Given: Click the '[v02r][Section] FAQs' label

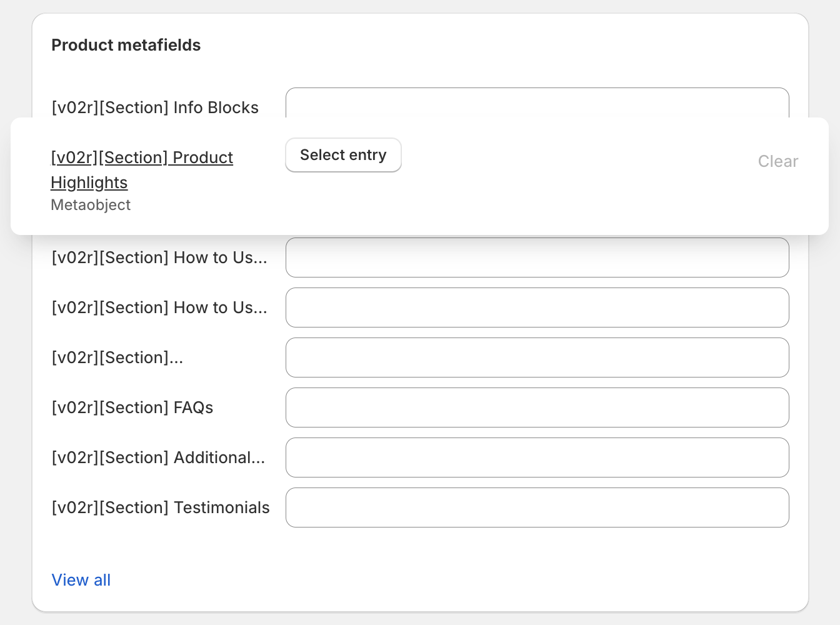Looking at the screenshot, I should (132, 407).
